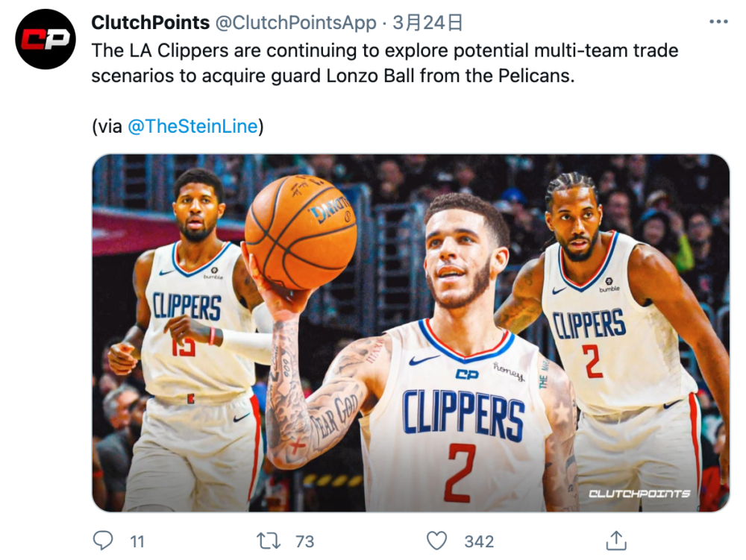Open the tweet date timestamp
This screenshot has width=746, height=560.
pyautogui.click(x=427, y=23)
